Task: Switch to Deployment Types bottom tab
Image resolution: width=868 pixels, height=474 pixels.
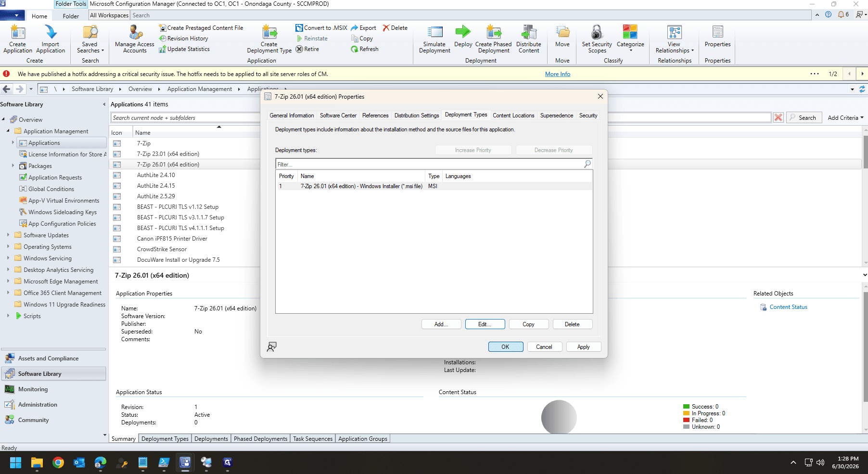Action: [x=165, y=439]
